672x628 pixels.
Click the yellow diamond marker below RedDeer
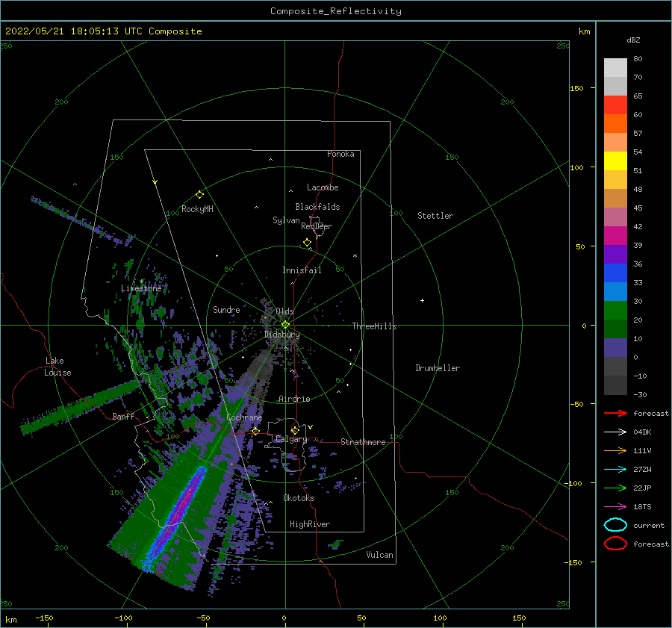tap(307, 243)
